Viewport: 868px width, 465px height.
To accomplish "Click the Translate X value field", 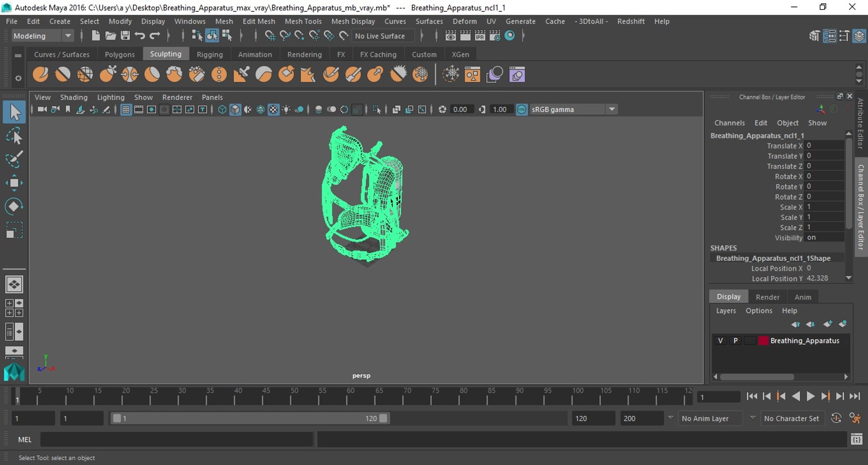I will tap(825, 146).
